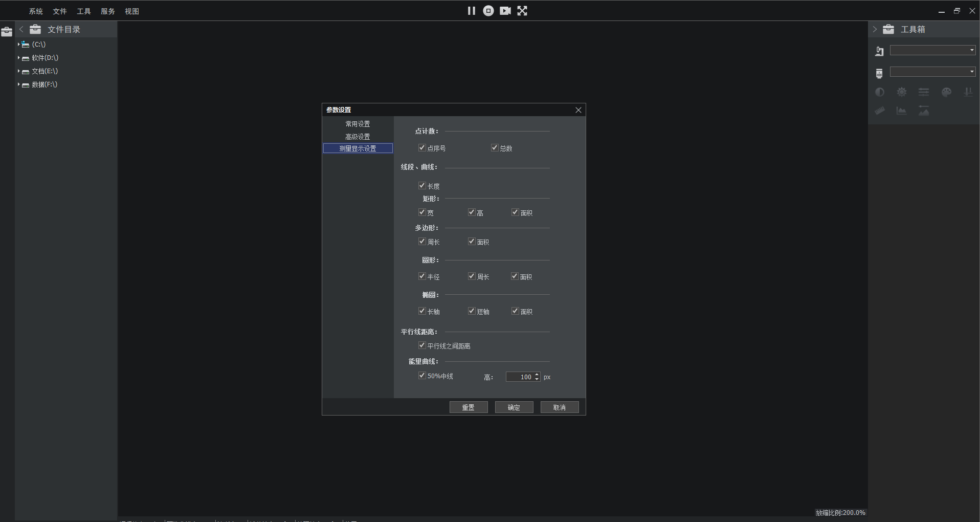The image size is (980, 522).
Task: Decrease the height value with down arrow
Action: (537, 379)
